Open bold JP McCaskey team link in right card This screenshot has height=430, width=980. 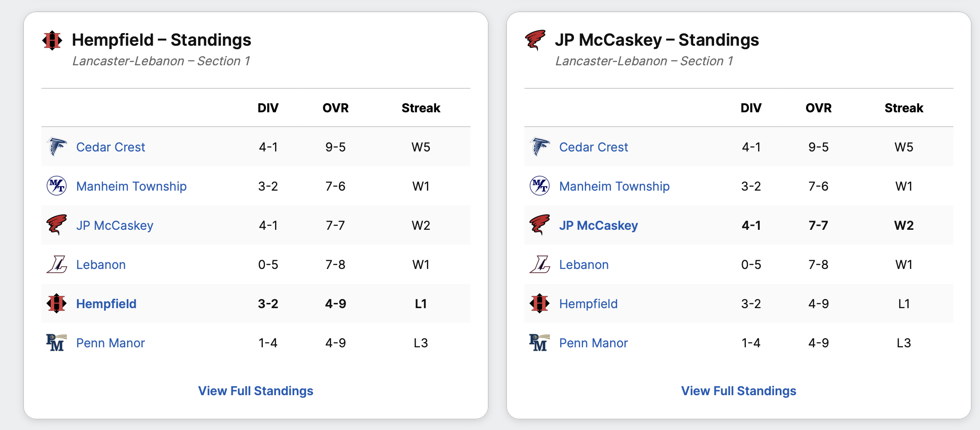[598, 225]
